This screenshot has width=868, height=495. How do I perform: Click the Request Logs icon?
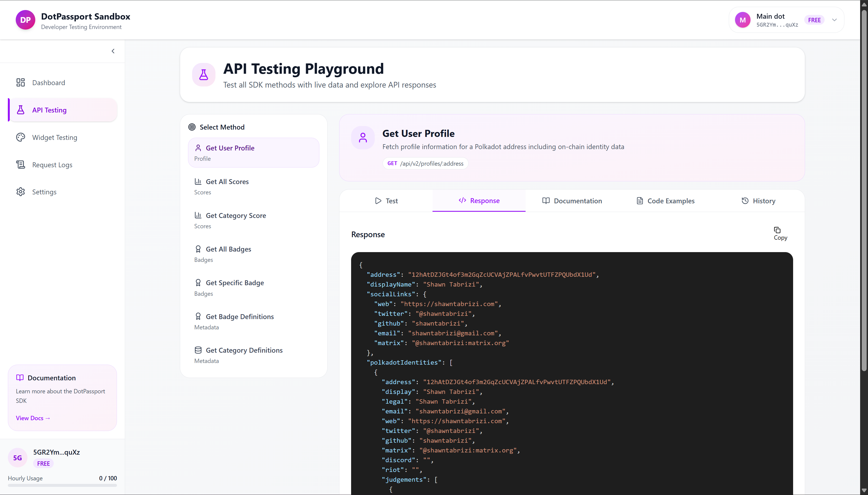pyautogui.click(x=20, y=165)
